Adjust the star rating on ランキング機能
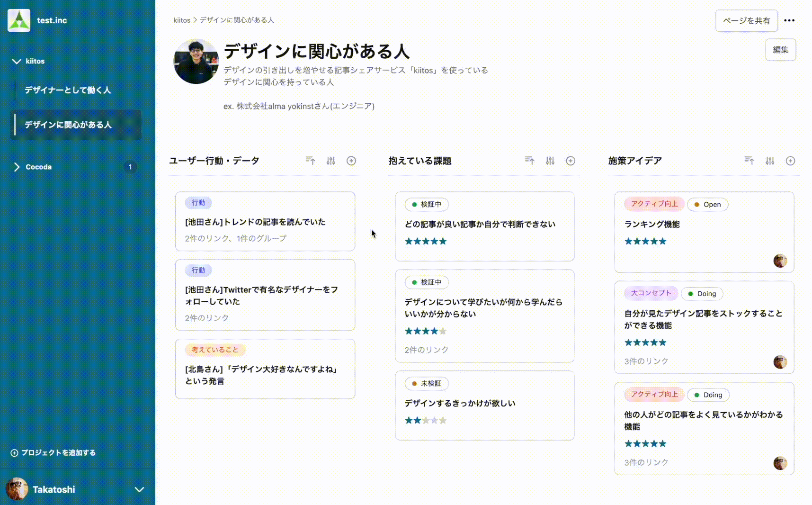Screen dimensions: 812x505 click(645, 241)
